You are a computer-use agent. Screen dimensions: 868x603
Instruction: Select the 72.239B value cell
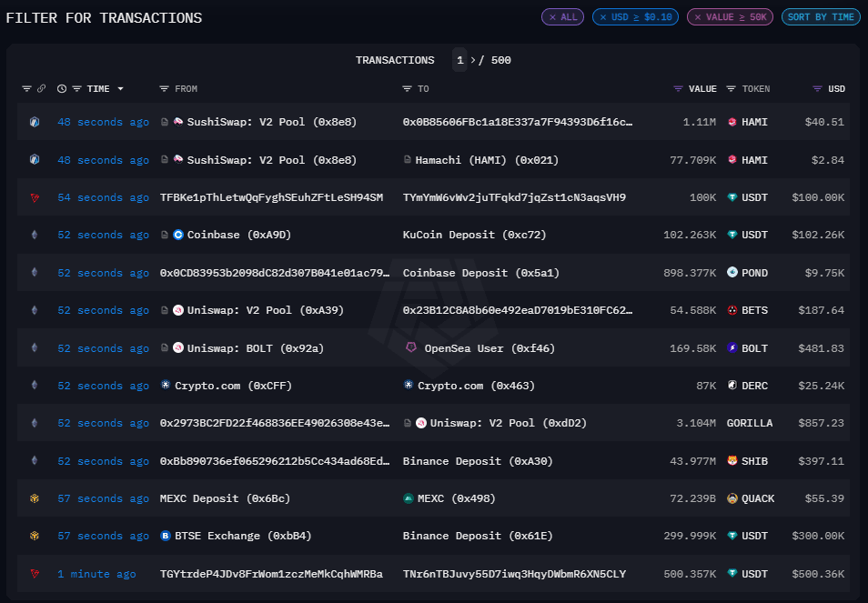click(692, 498)
